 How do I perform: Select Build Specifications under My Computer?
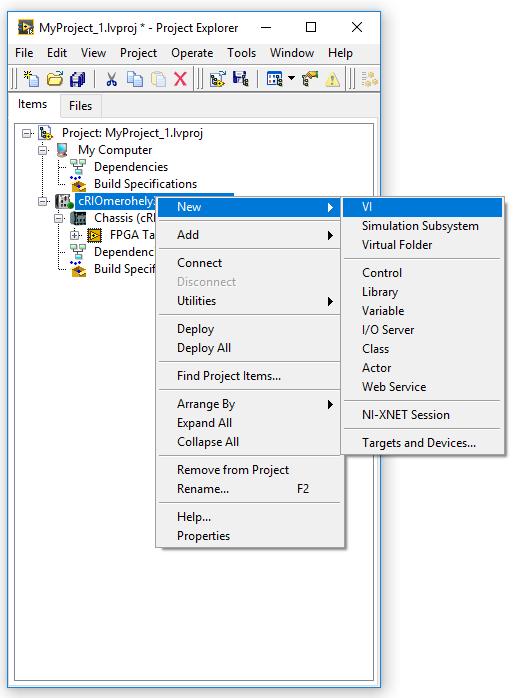click(x=145, y=184)
